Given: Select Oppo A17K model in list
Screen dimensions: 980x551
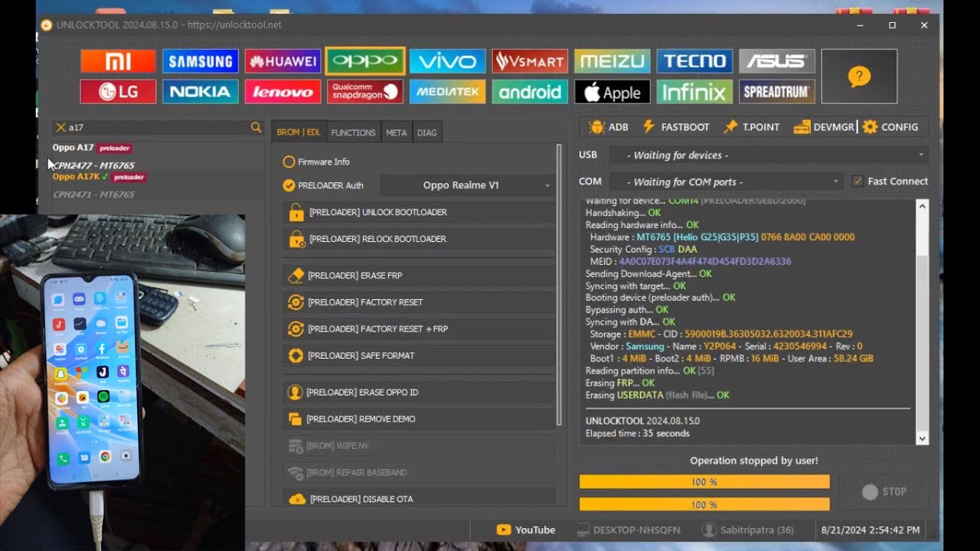Looking at the screenshot, I should tap(99, 177).
